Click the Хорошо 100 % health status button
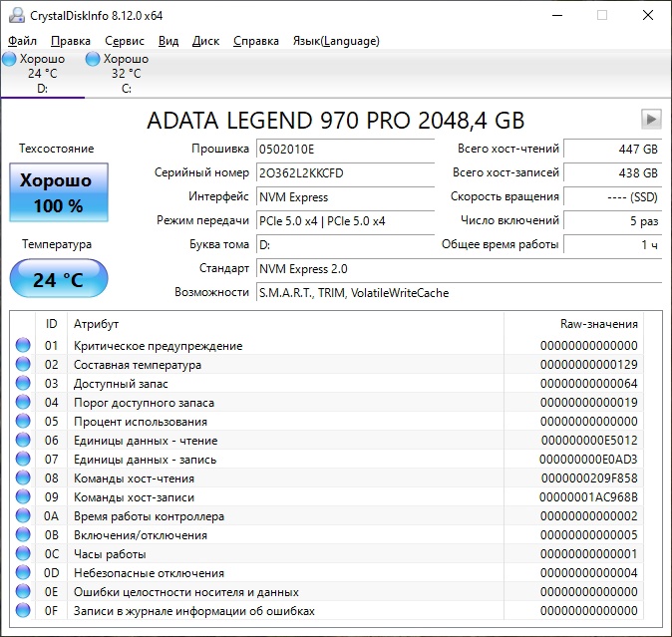Image resolution: width=672 pixels, height=637 pixels. (x=59, y=192)
